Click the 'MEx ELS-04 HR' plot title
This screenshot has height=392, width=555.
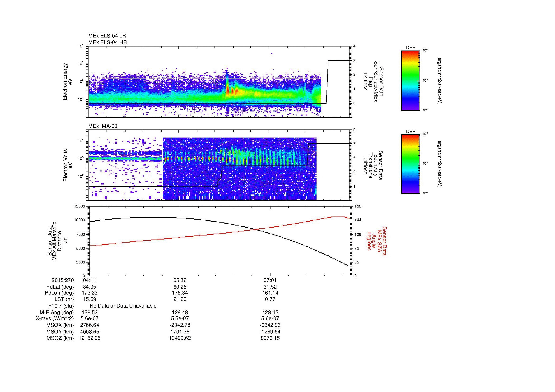click(x=107, y=42)
